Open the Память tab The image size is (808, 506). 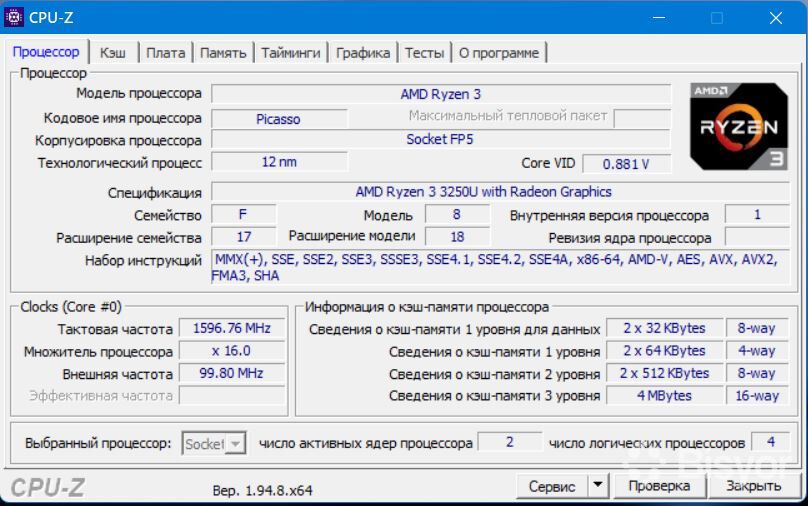pyautogui.click(x=223, y=53)
